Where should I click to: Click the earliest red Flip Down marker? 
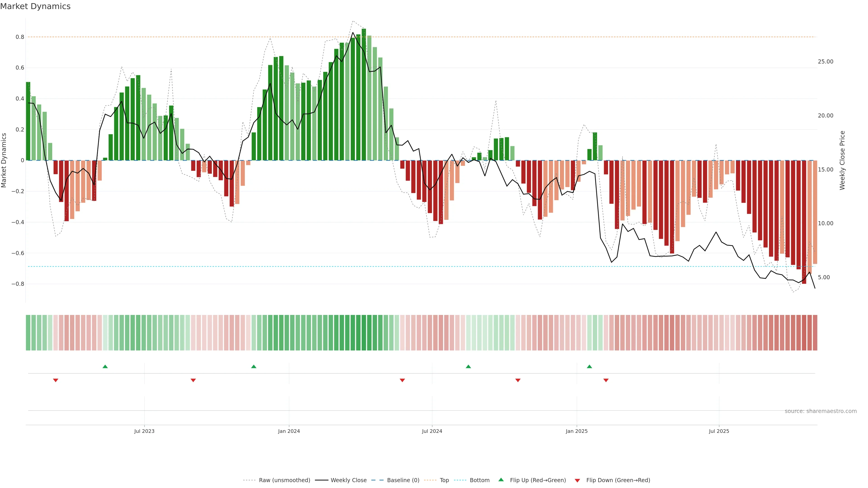pyautogui.click(x=56, y=380)
